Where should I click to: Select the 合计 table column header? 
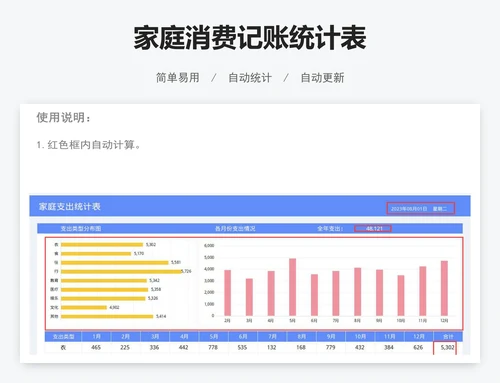448,337
